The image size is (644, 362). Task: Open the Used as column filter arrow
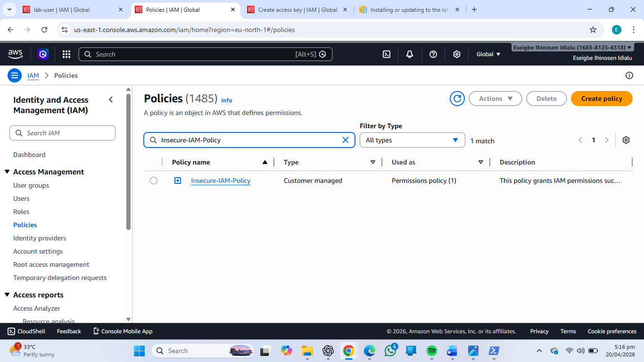[x=481, y=162]
